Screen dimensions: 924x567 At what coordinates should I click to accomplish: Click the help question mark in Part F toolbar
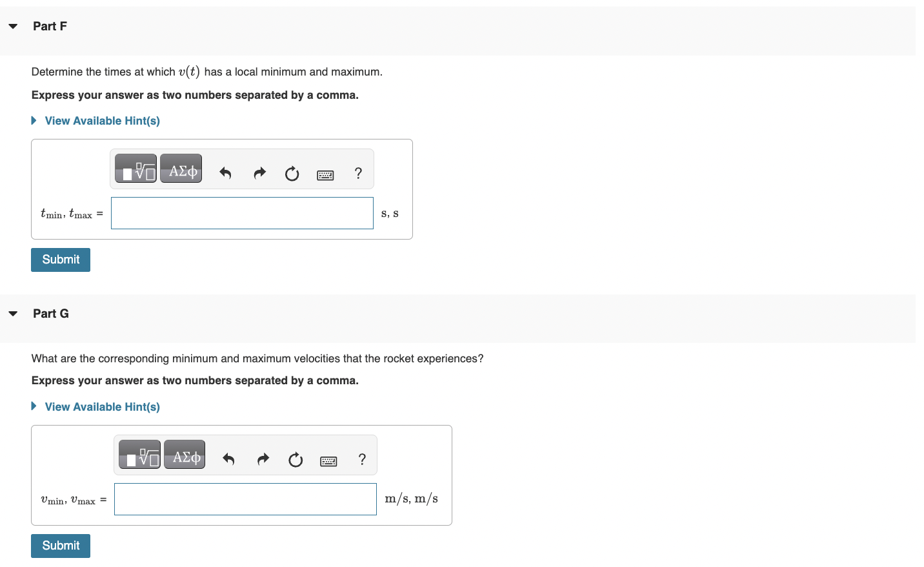358,173
